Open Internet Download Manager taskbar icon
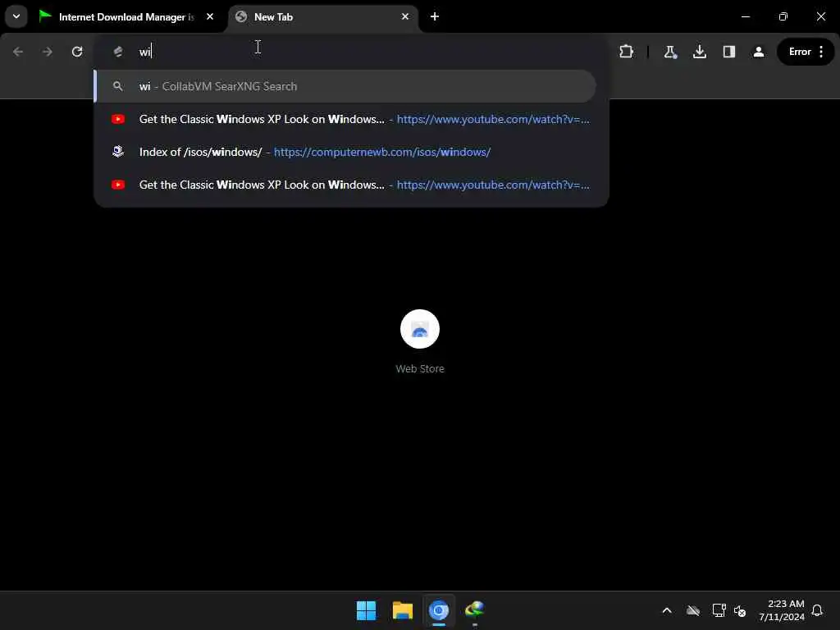840x630 pixels. pos(475,610)
